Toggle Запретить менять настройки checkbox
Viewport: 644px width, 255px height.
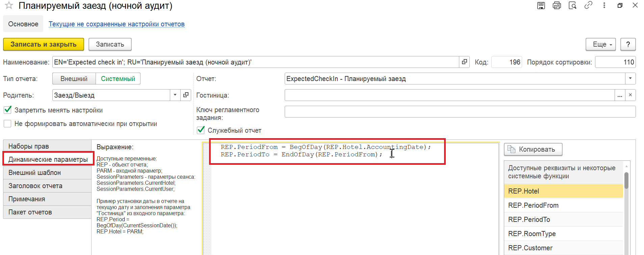tap(7, 110)
